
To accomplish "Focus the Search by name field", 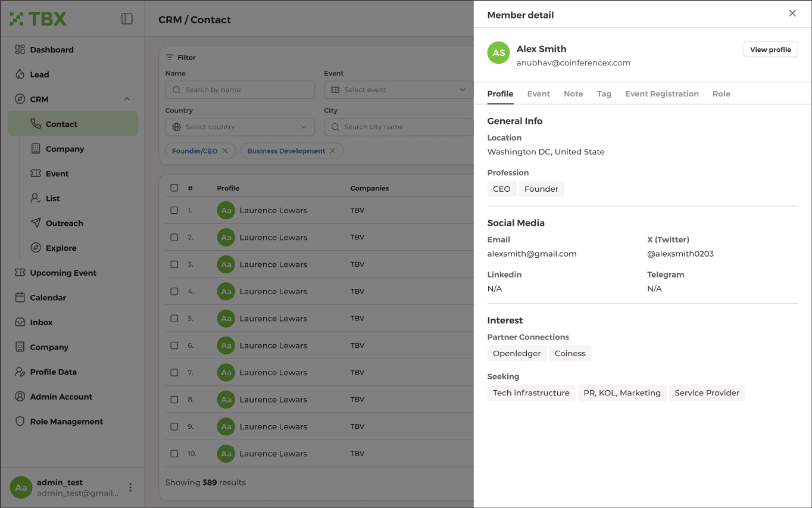I will point(240,89).
